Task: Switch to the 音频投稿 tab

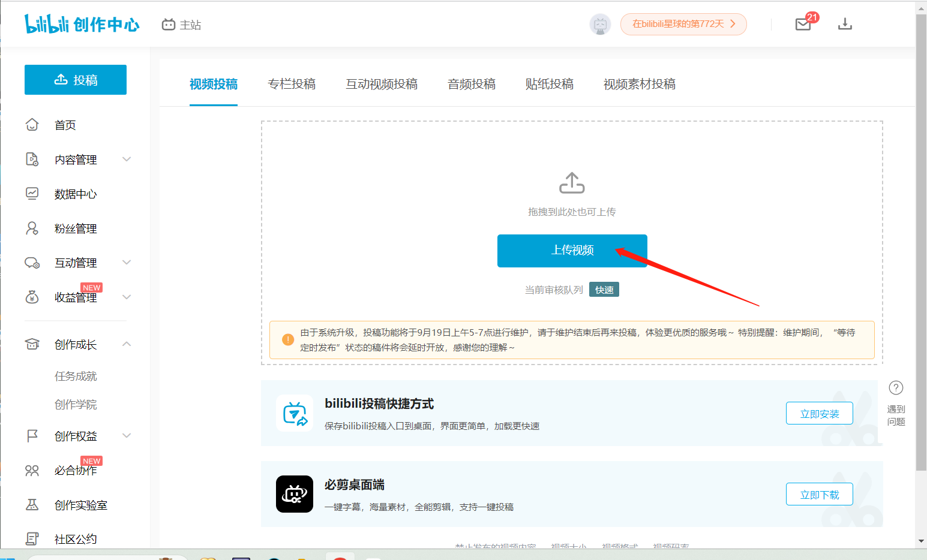Action: 472,84
